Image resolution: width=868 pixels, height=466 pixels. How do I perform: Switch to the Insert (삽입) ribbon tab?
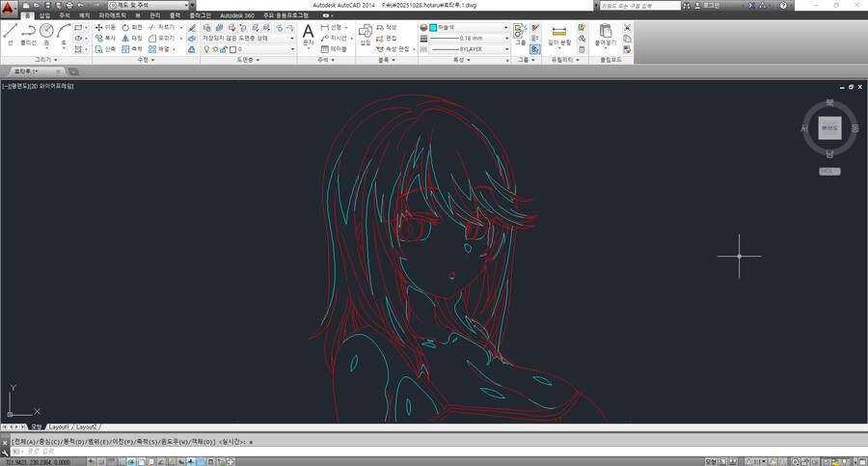[x=44, y=15]
